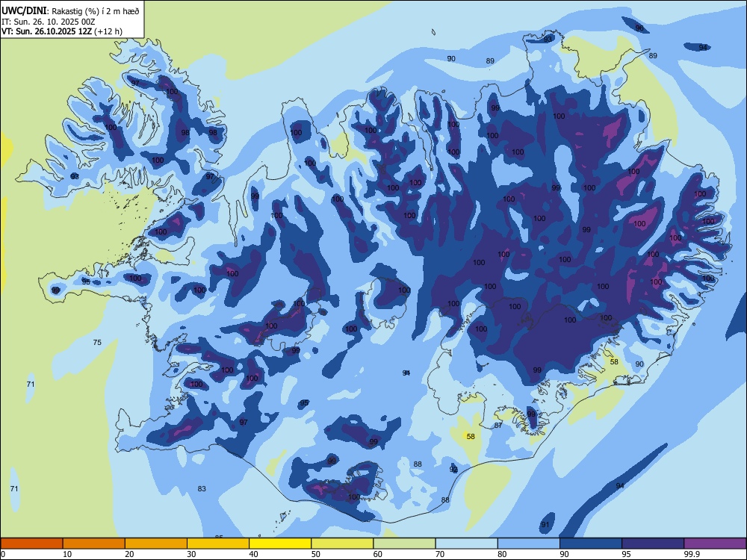The width and height of the screenshot is (747, 560).
Task: Click the 'VT: Sun. 26.10.2025 12Z' line
Action: [x=47, y=31]
